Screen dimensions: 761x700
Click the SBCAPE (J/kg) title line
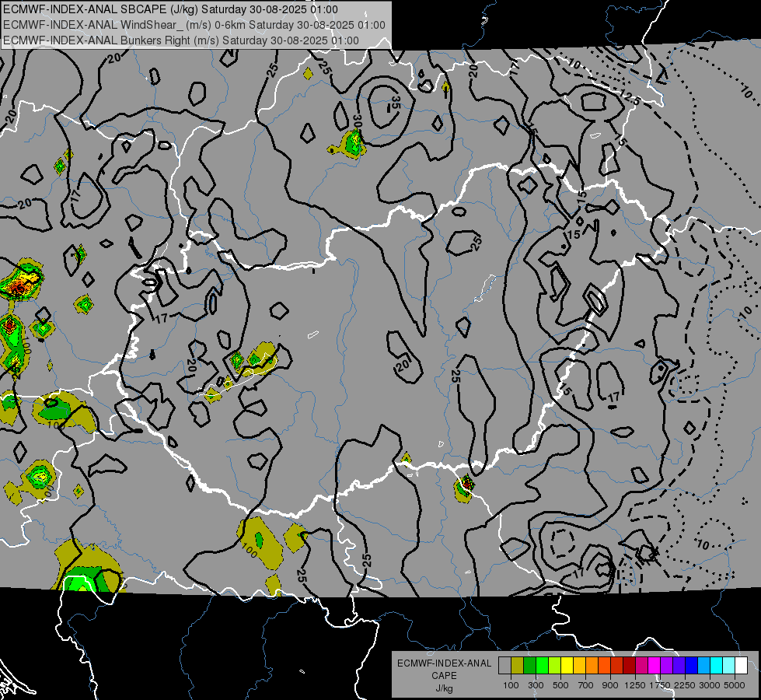pyautogui.click(x=170, y=9)
